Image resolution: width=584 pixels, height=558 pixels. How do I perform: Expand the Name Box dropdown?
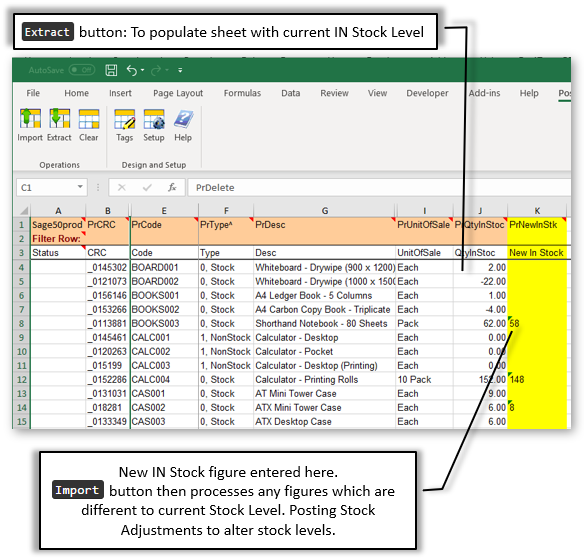tap(80, 187)
